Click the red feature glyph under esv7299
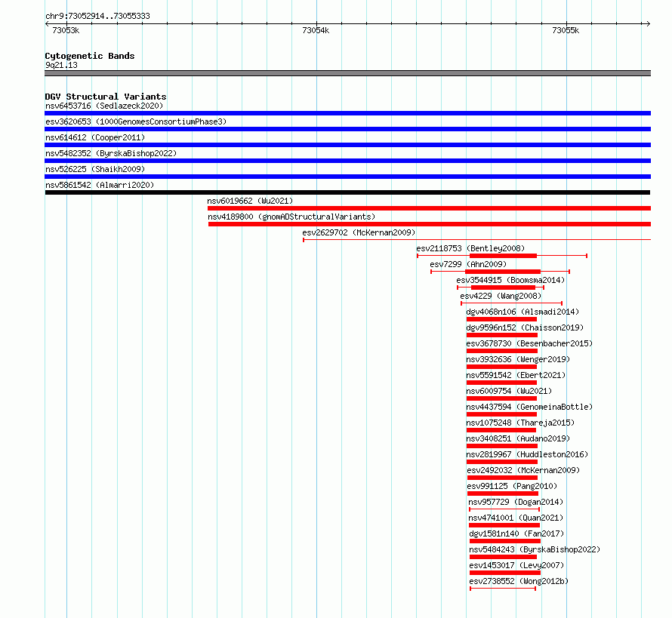Image resolution: width=672 pixels, height=618 pixels. [x=500, y=272]
